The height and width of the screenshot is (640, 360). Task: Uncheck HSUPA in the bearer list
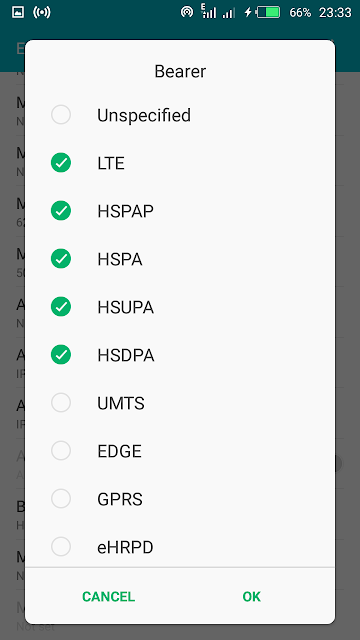click(180, 307)
